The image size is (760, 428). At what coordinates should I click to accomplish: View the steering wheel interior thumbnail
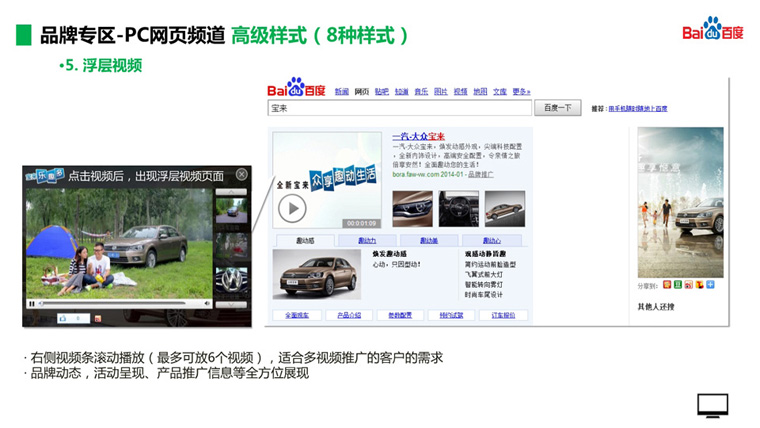(459, 208)
